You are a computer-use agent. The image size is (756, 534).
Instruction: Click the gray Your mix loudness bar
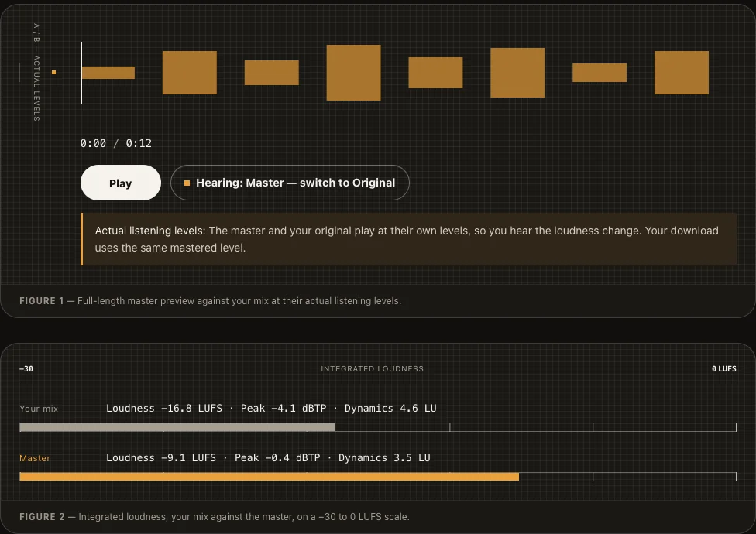177,427
